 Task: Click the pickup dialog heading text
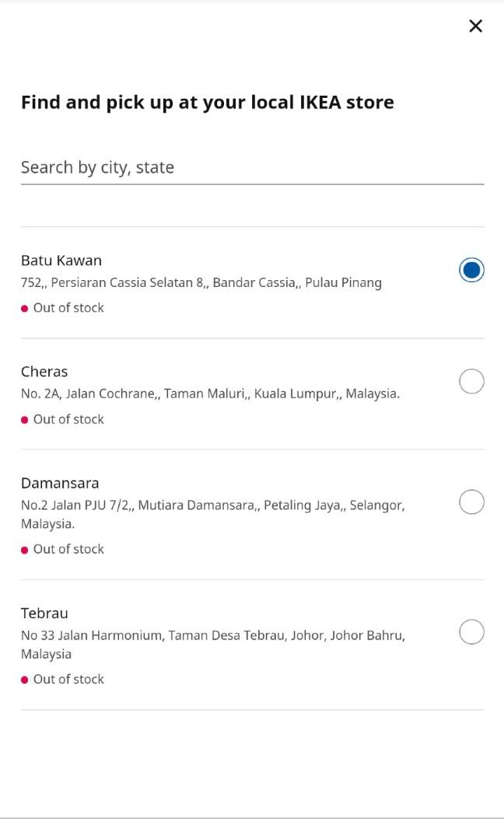(x=207, y=102)
